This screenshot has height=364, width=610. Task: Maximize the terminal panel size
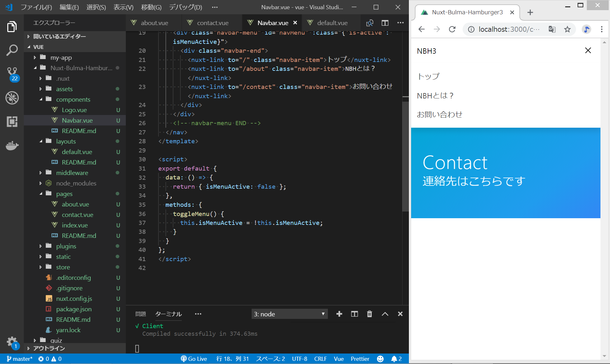[x=385, y=314]
